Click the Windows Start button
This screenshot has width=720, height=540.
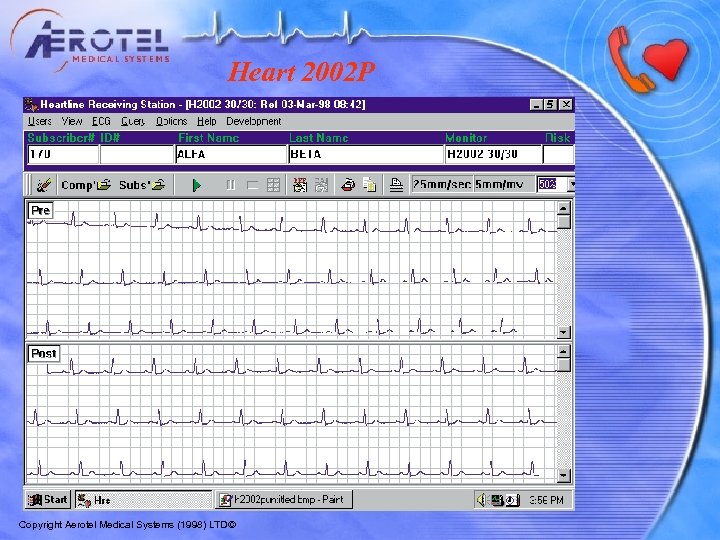click(x=48, y=500)
